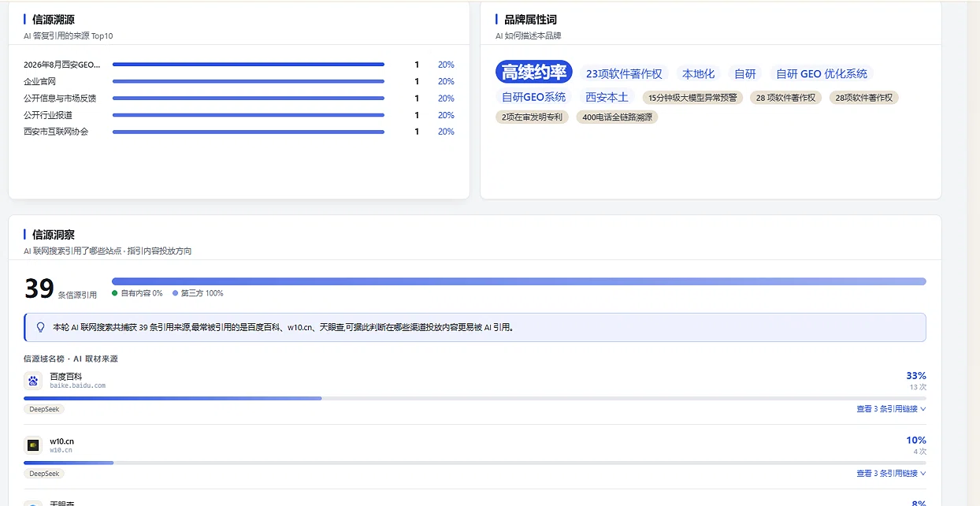Click the AI insight summary message box
Image resolution: width=980 pixels, height=506 pixels.
(x=475, y=327)
